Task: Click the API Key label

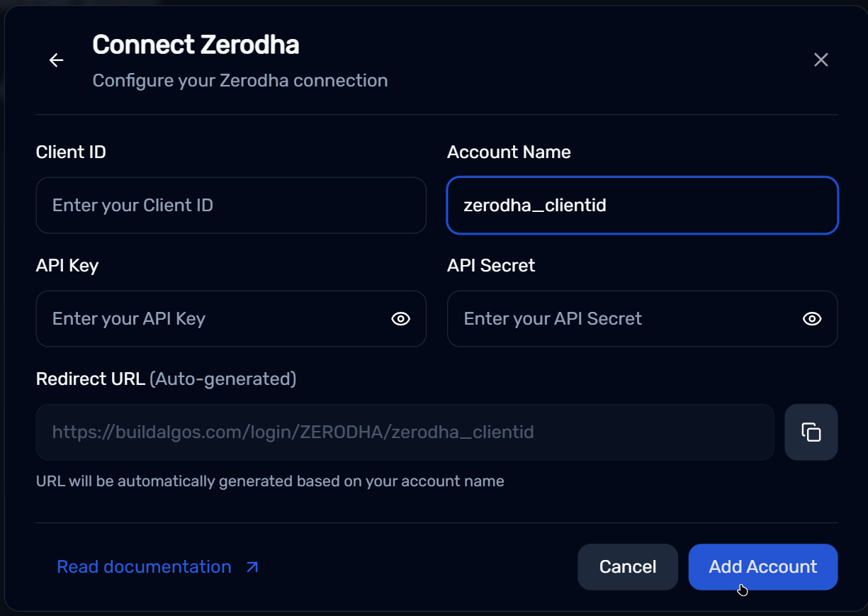Action: click(67, 266)
